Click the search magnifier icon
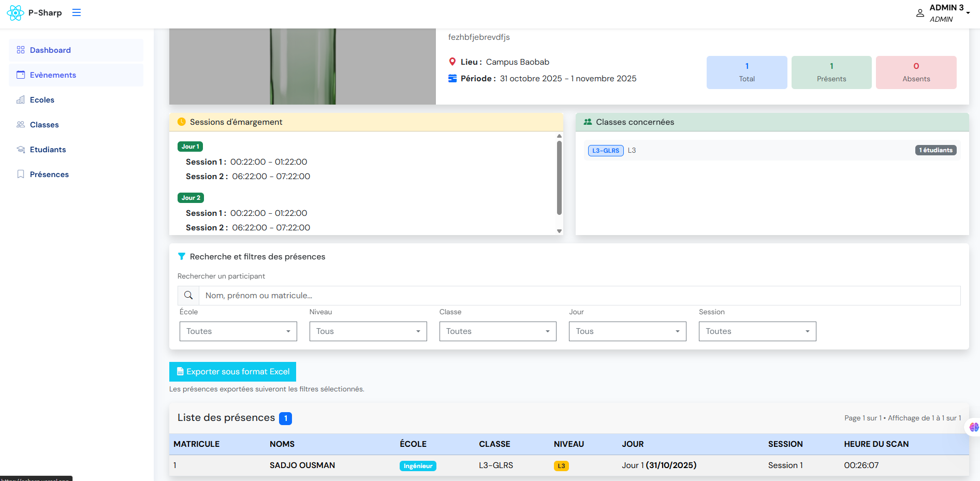Image resolution: width=980 pixels, height=481 pixels. click(188, 295)
